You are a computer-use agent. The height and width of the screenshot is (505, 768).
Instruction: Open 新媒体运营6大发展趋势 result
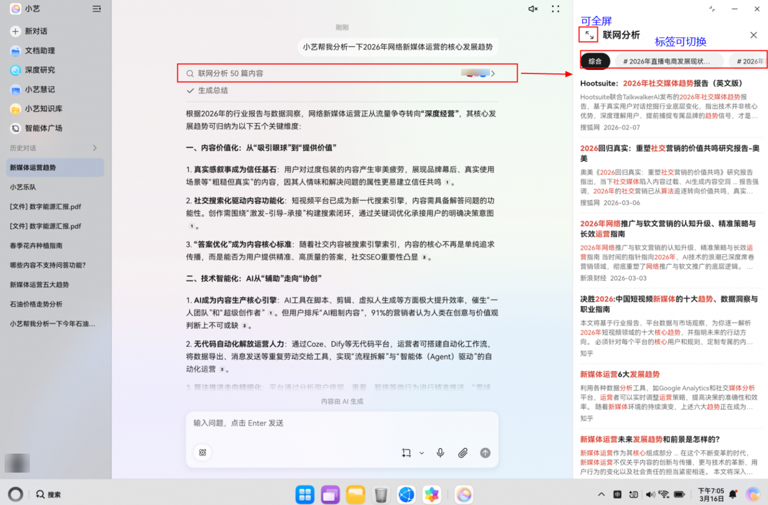pyautogui.click(x=620, y=374)
